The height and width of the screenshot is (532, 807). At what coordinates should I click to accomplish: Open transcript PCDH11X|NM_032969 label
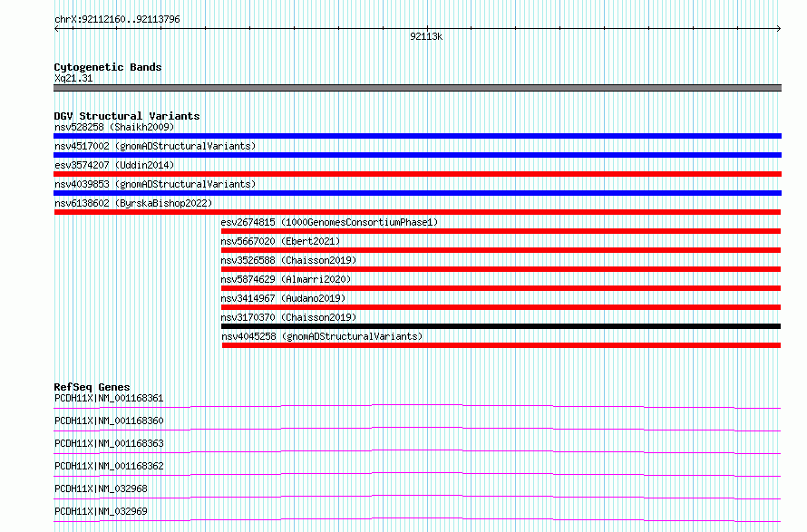pyautogui.click(x=101, y=511)
